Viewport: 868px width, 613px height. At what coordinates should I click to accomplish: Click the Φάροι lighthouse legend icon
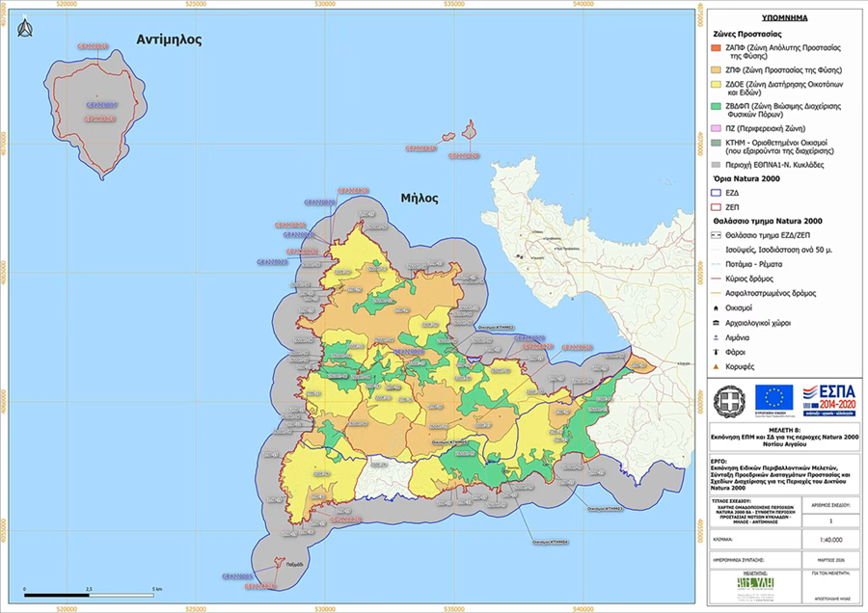716,353
